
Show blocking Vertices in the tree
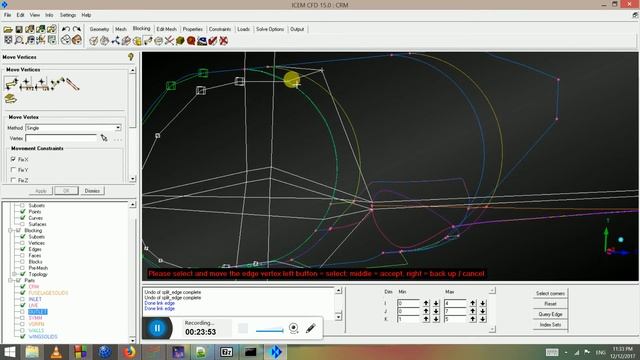pyautogui.click(x=23, y=243)
